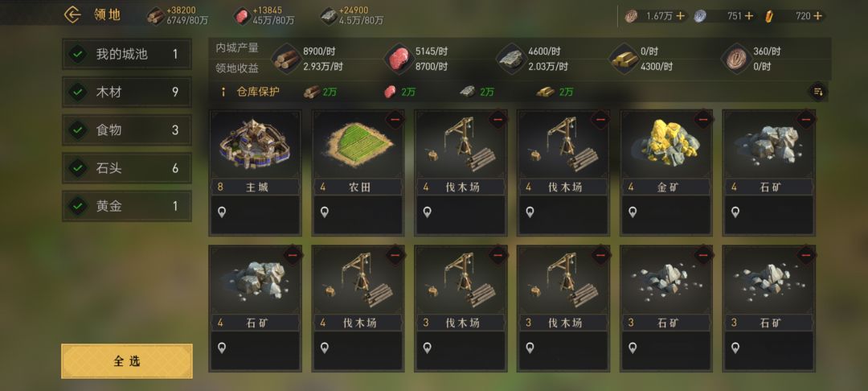This screenshot has height=391, width=868.
Task: Select the 石头 category filter
Action: pos(127,168)
